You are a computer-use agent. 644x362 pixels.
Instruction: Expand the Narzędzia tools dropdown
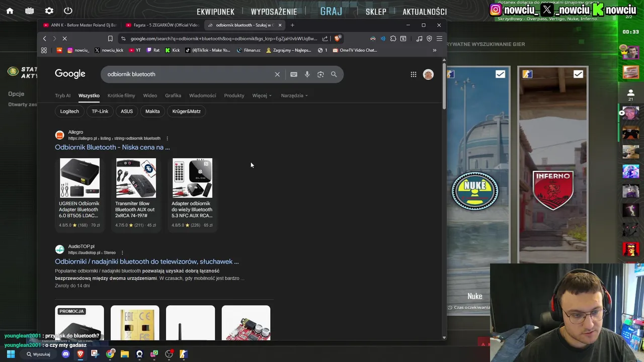294,96
